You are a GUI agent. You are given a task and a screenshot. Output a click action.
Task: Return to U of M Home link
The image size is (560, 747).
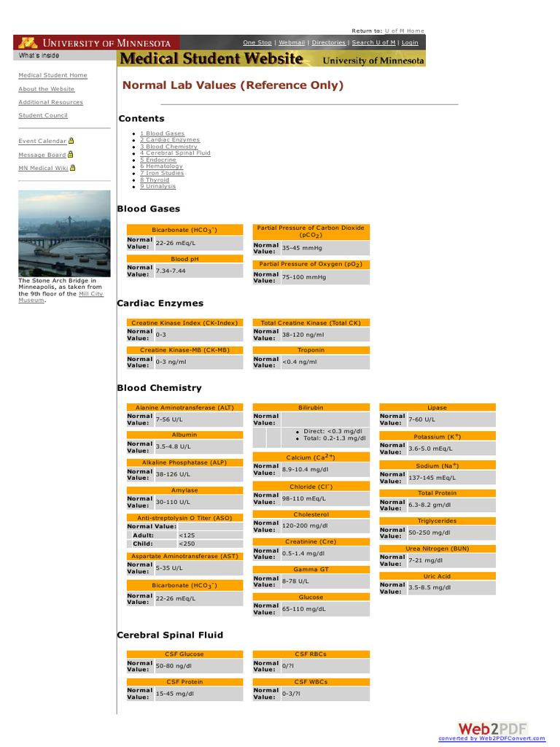[404, 31]
